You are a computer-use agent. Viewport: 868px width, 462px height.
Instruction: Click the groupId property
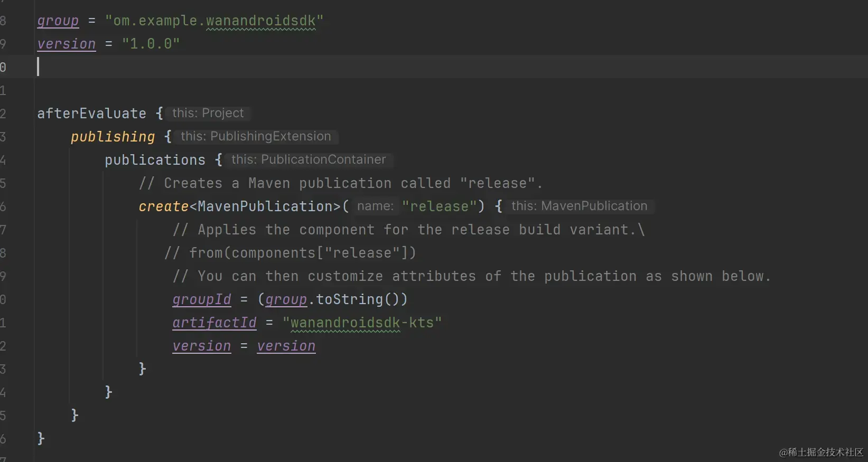[201, 299]
